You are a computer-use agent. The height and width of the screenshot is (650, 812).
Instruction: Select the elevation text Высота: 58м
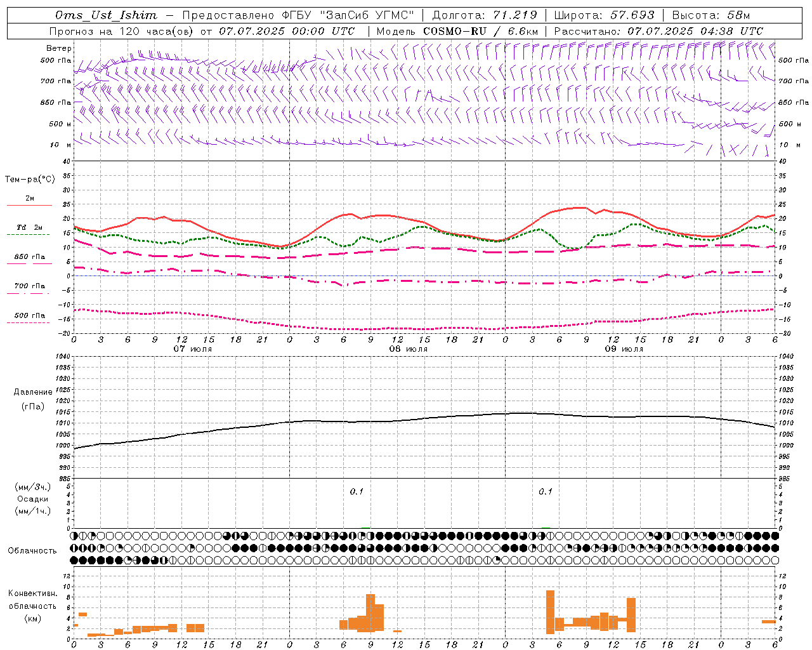point(710,15)
